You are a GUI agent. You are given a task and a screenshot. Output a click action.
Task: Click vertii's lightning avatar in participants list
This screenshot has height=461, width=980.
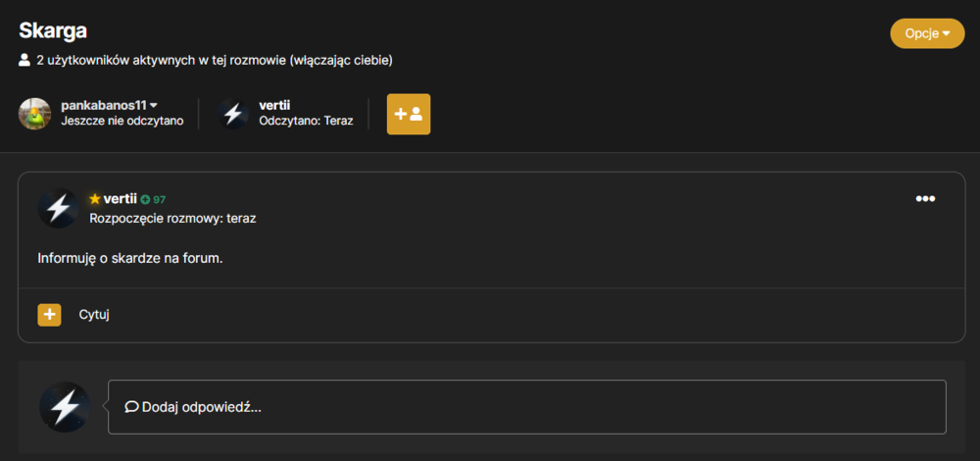pos(233,114)
